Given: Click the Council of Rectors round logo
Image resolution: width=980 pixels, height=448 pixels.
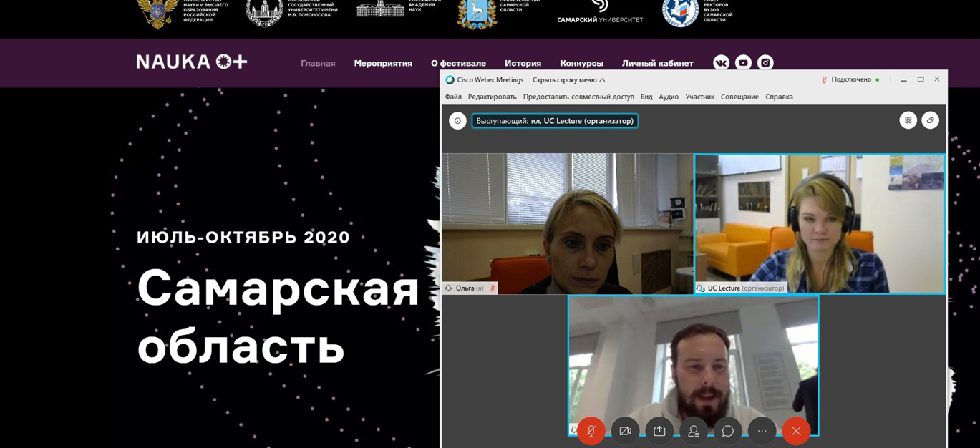Looking at the screenshot, I should 680,13.
